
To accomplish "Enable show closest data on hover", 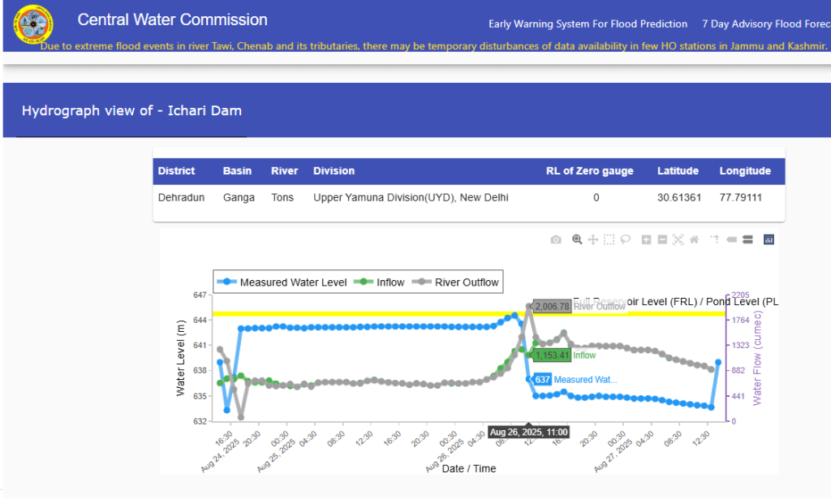I will pos(731,239).
